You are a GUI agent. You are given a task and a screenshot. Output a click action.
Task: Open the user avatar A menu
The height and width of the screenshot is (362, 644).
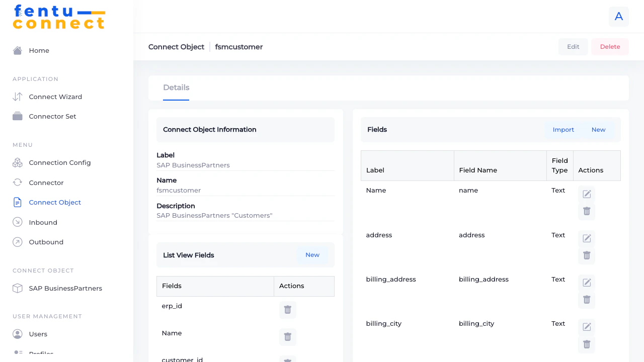(x=619, y=16)
